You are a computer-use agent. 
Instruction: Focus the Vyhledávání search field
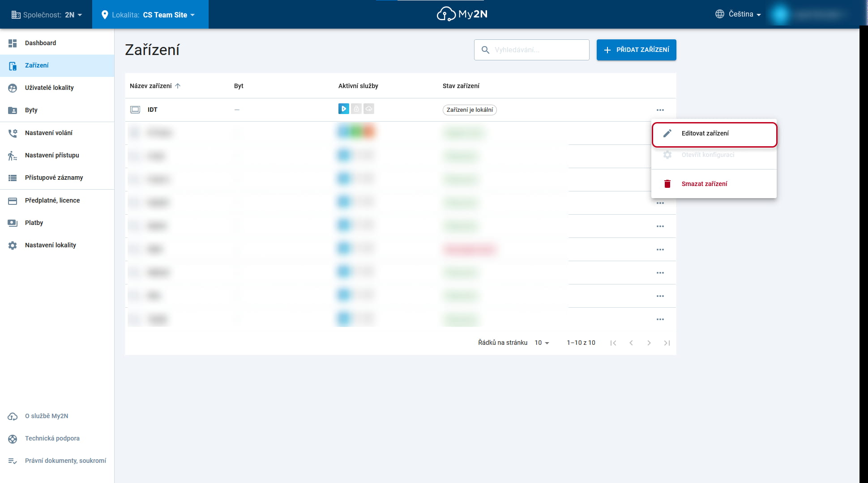[x=531, y=50]
